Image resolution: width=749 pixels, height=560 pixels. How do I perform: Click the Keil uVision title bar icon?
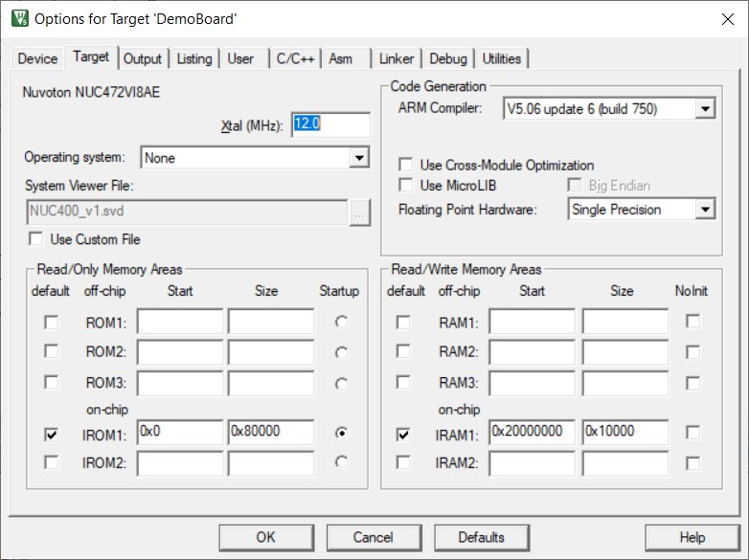pyautogui.click(x=19, y=18)
